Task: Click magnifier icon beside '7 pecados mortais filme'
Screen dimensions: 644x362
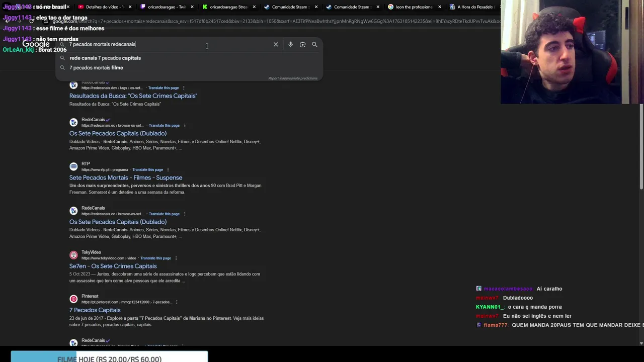Action: coord(62,67)
